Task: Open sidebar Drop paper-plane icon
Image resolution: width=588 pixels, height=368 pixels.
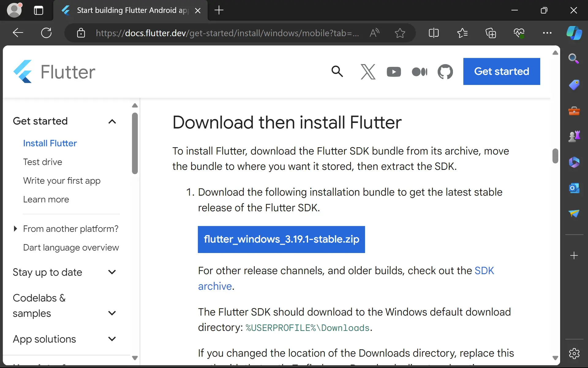Action: pyautogui.click(x=574, y=213)
